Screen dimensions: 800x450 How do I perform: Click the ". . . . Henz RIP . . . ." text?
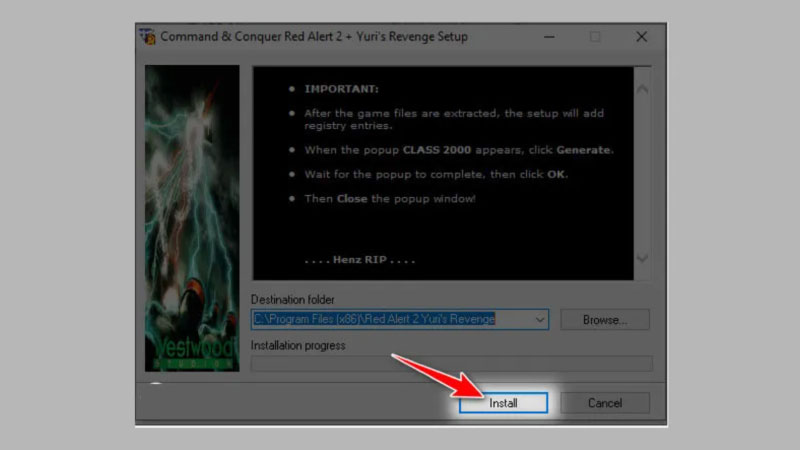click(360, 260)
